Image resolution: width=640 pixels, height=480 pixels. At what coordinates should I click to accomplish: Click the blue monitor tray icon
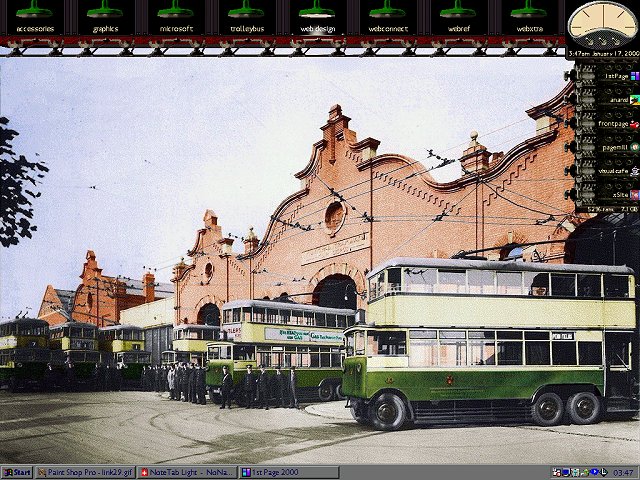pos(565,472)
